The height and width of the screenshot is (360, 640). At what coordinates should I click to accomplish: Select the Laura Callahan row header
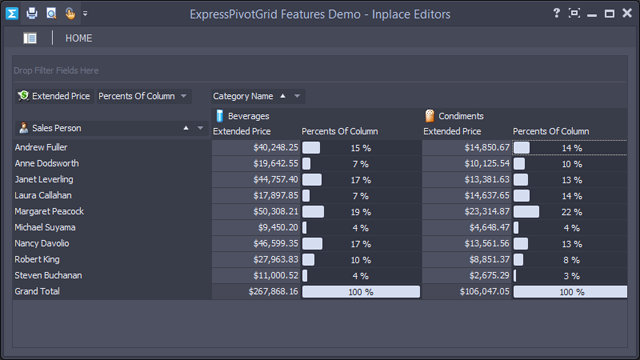coord(112,195)
